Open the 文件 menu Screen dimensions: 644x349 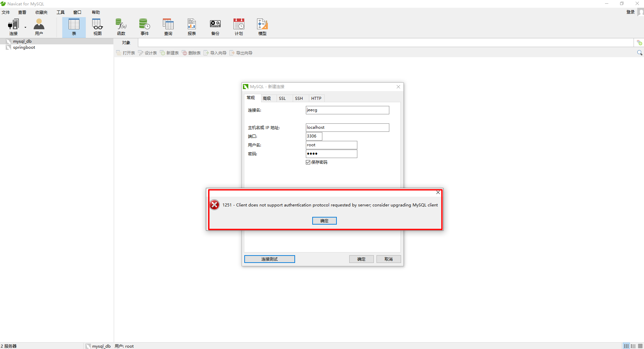[x=6, y=12]
